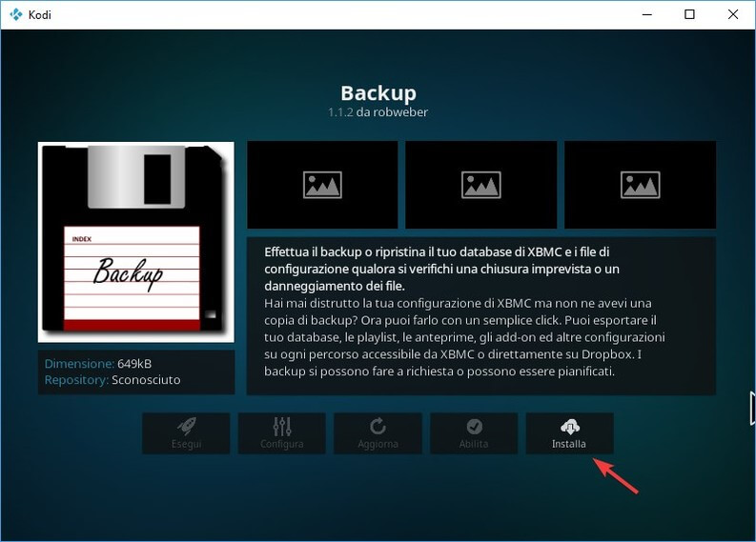Click the Esegui rocket button
Image resolution: width=756 pixels, height=542 pixels.
(x=186, y=433)
